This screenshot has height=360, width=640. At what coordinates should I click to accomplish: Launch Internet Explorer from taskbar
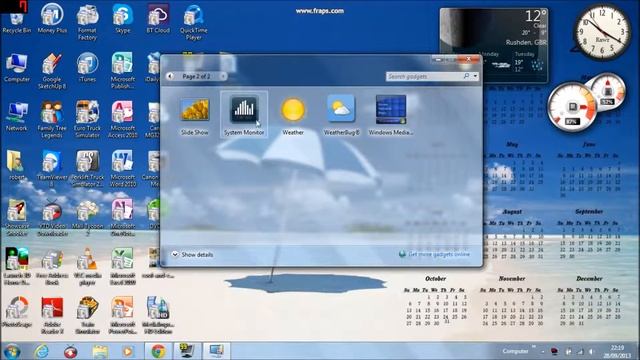point(42,351)
